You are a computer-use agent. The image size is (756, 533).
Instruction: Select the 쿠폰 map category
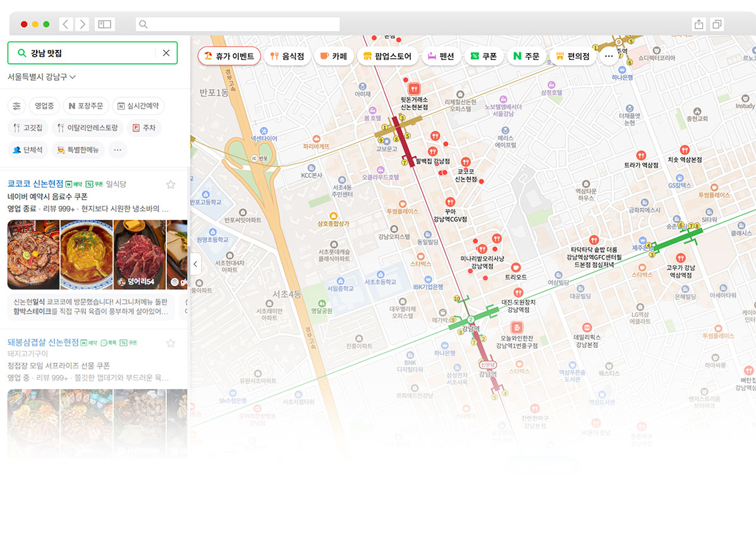[484, 56]
